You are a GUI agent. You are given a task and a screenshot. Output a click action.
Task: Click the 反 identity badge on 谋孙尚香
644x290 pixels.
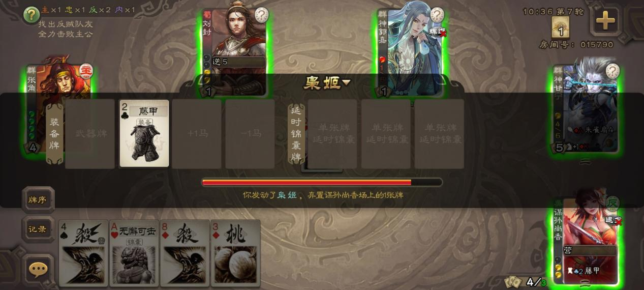click(x=613, y=202)
